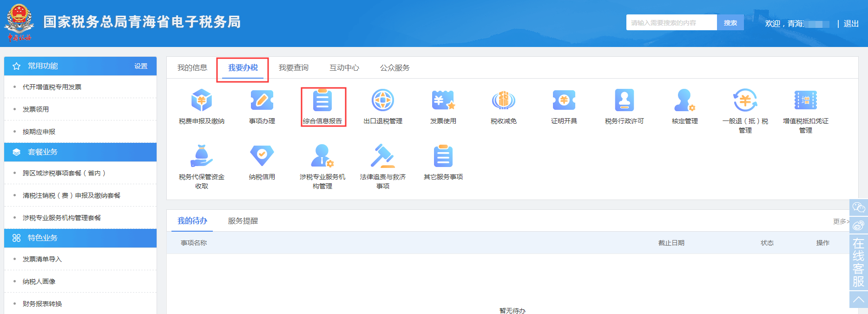Open the 核定管理 icon

coord(685,100)
